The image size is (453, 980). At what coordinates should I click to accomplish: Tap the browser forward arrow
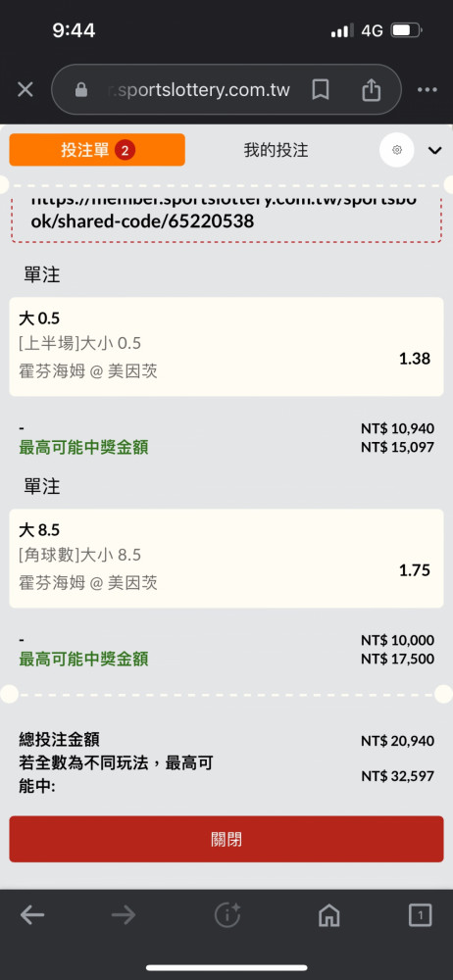(124, 915)
